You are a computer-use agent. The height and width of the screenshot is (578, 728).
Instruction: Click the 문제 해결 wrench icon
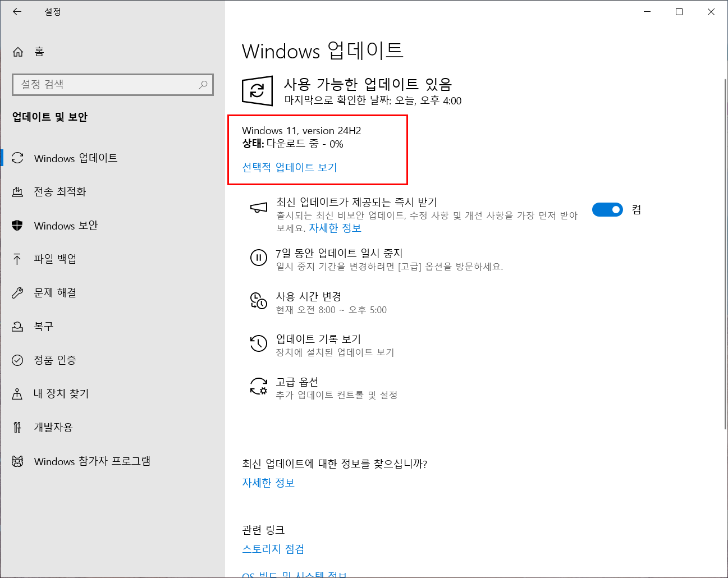pyautogui.click(x=17, y=292)
